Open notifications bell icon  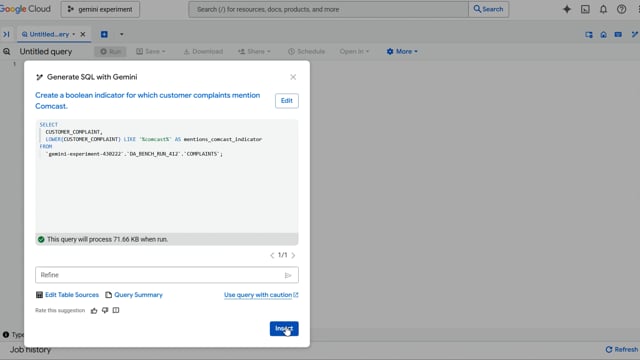point(603,9)
